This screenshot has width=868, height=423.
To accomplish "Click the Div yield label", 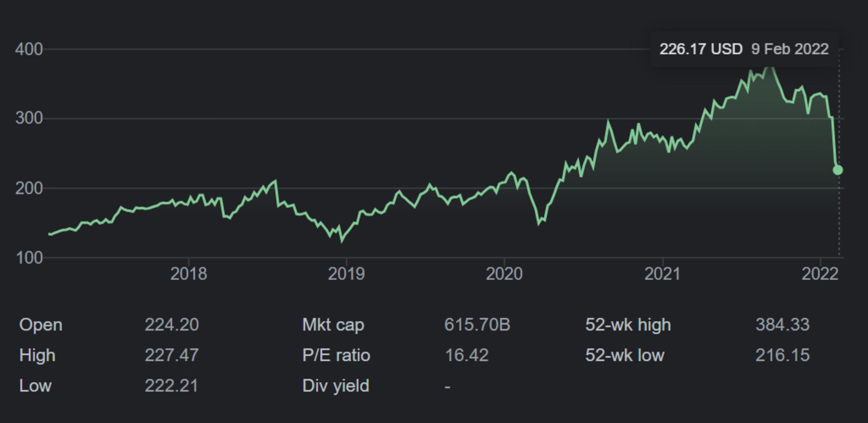I will click(335, 386).
